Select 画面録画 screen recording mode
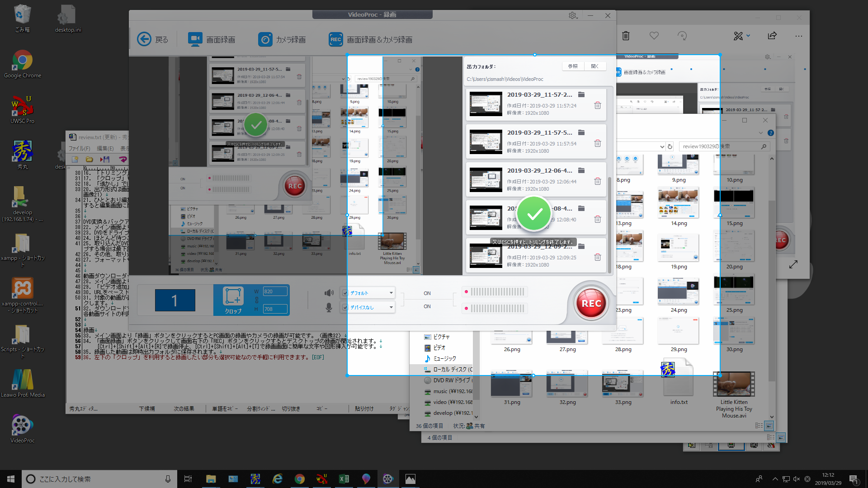The image size is (868, 488). [x=212, y=39]
